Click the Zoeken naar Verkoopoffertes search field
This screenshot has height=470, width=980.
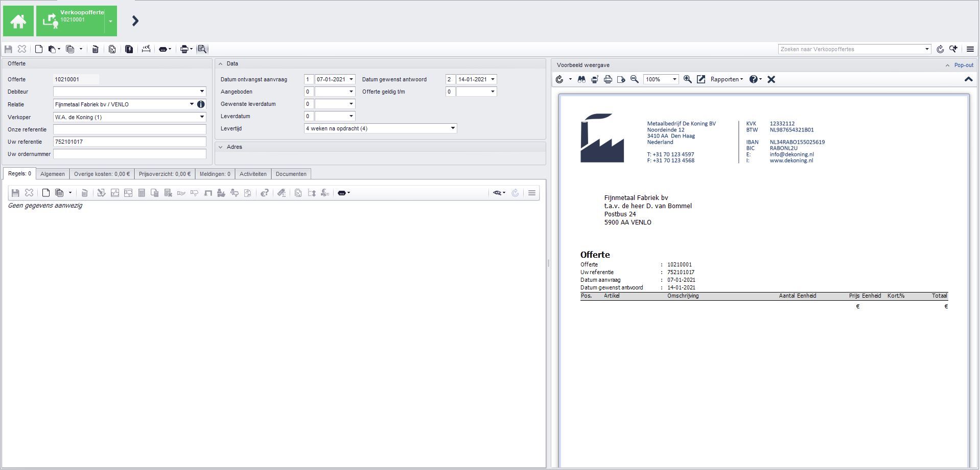851,49
